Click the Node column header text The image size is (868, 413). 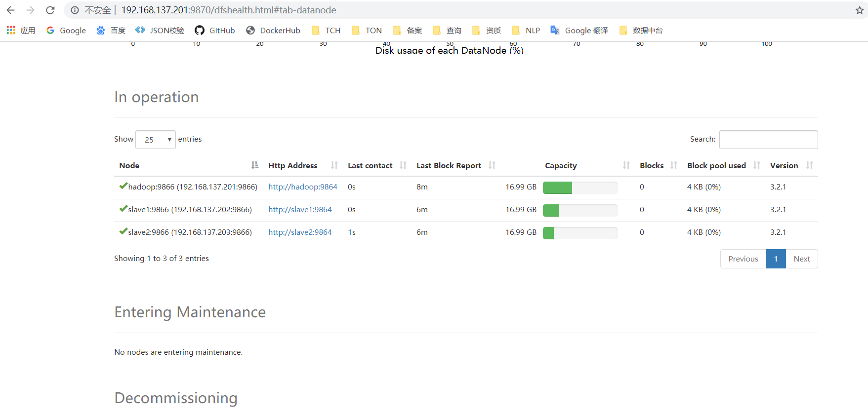pyautogui.click(x=129, y=166)
